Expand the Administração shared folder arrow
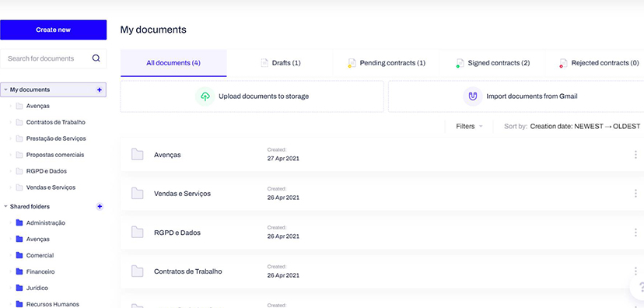Screen dimensions: 644x308 click(11, 223)
